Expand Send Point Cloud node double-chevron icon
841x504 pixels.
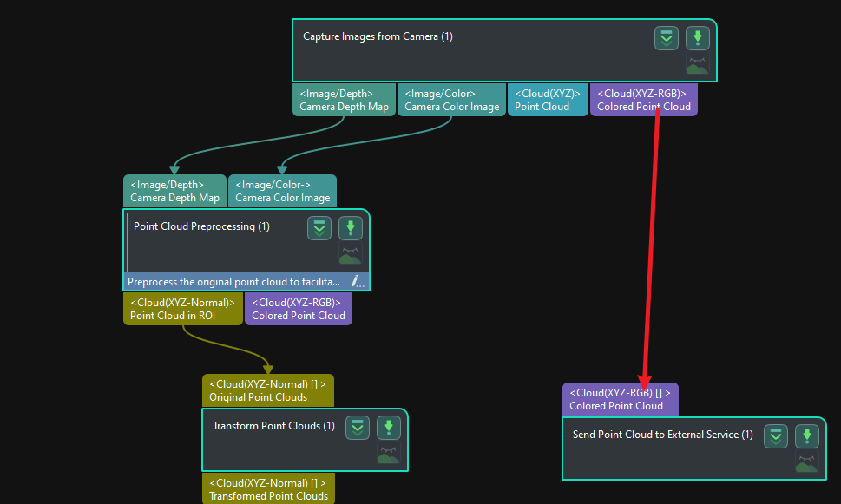click(776, 436)
